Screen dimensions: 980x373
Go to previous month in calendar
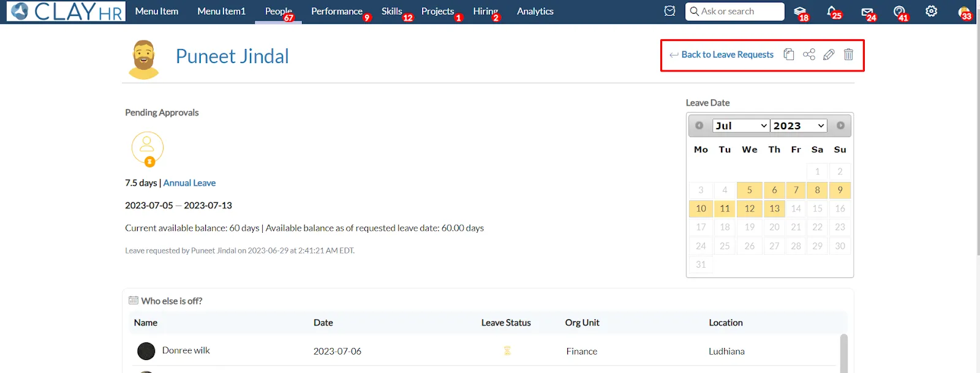[x=699, y=126]
